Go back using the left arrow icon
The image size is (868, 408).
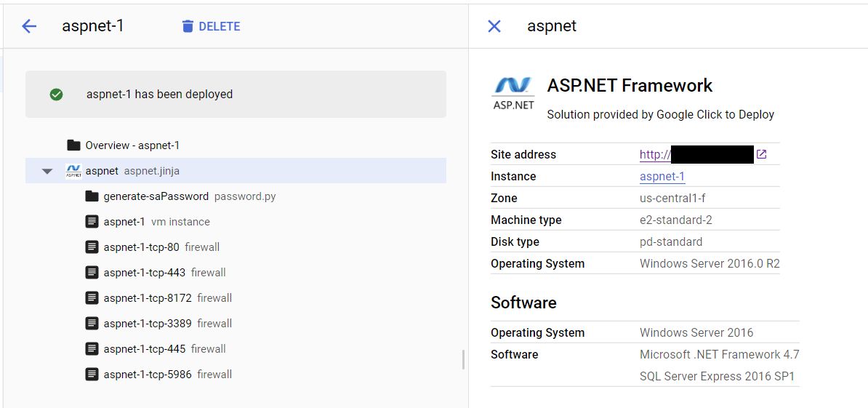coord(29,26)
